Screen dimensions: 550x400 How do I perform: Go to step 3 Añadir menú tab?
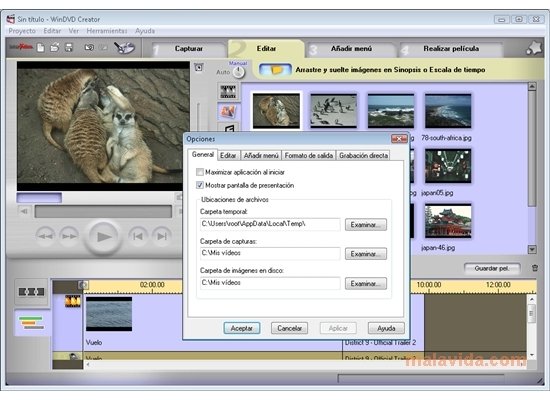(x=351, y=49)
